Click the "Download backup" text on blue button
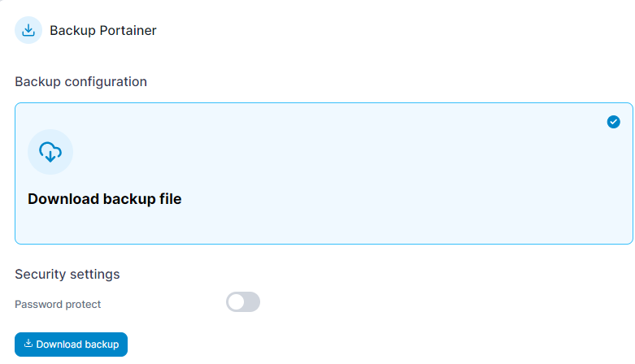635x364 pixels. pyautogui.click(x=77, y=344)
